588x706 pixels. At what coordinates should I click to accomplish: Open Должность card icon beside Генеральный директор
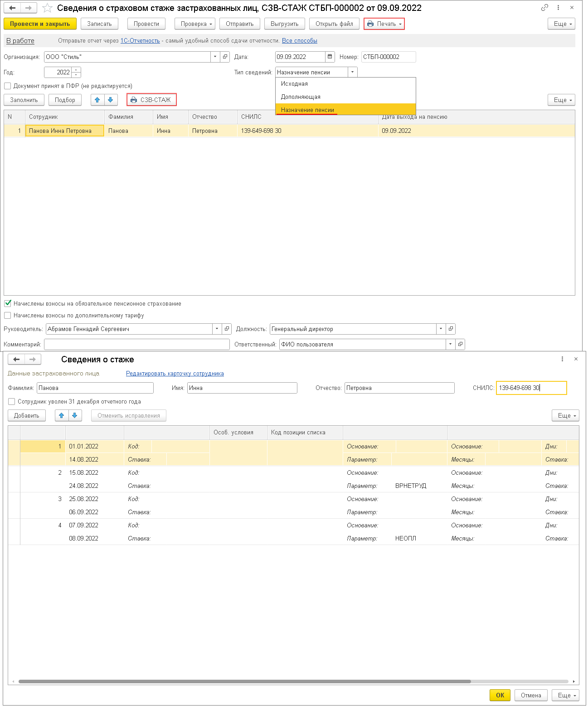coord(451,329)
